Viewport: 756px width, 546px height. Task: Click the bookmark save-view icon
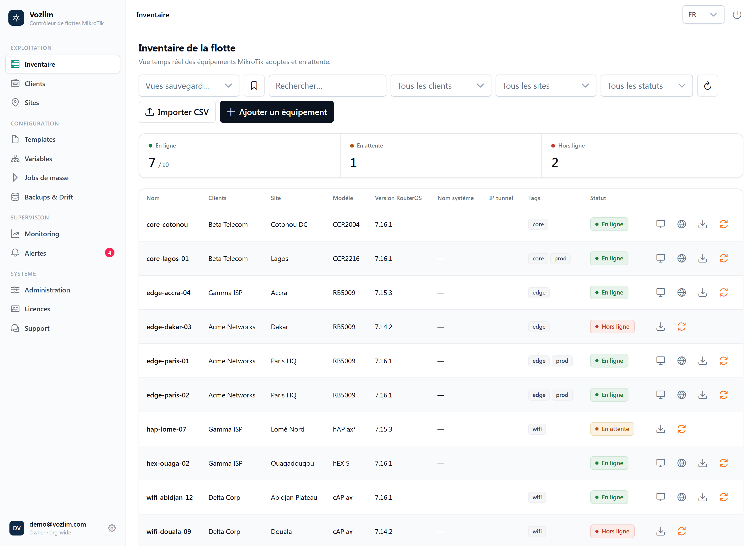point(254,86)
